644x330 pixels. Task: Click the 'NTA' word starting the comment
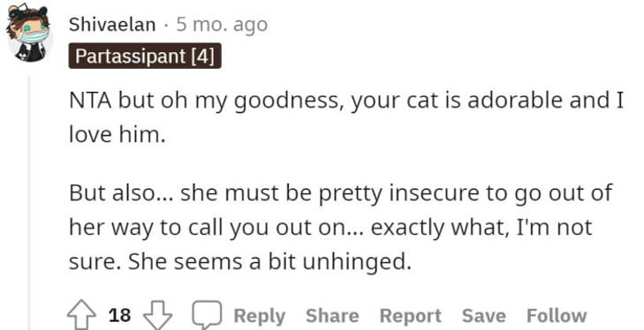[x=90, y=101]
